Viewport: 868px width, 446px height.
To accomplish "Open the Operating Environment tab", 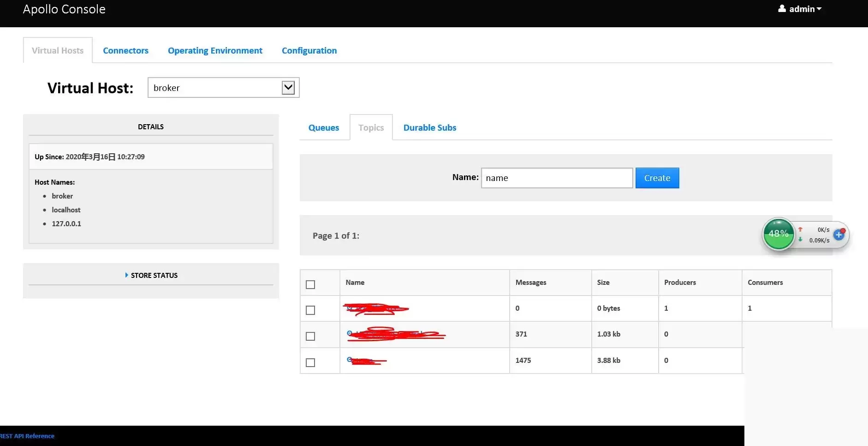I will [x=215, y=50].
